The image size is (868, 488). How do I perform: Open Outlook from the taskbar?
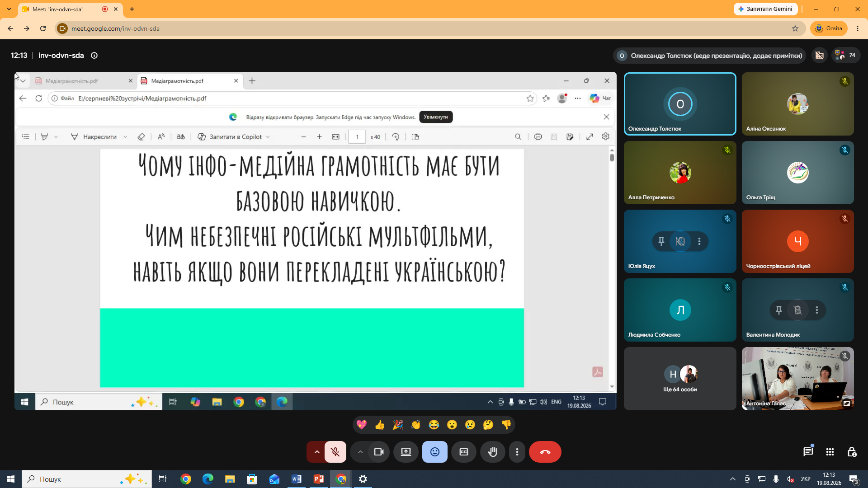tap(274, 479)
